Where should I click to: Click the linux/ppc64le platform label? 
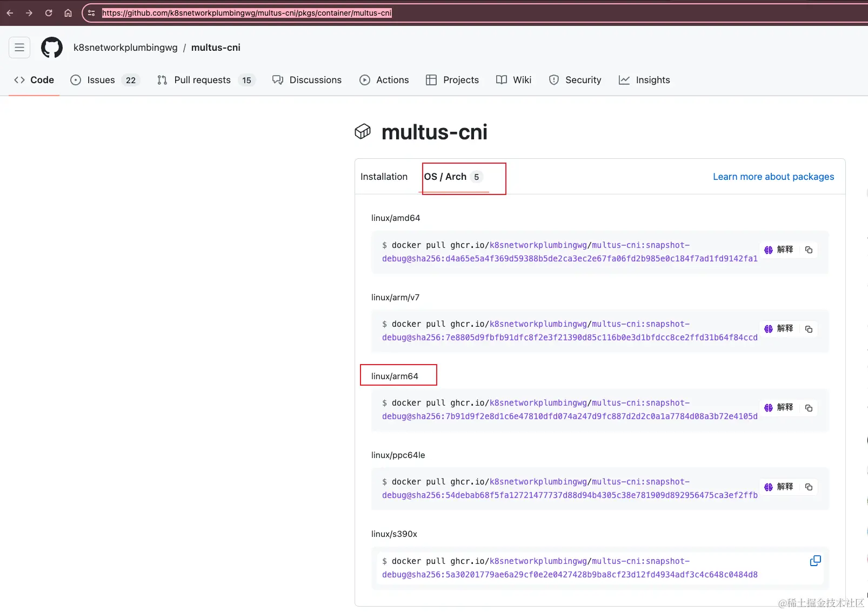click(398, 455)
